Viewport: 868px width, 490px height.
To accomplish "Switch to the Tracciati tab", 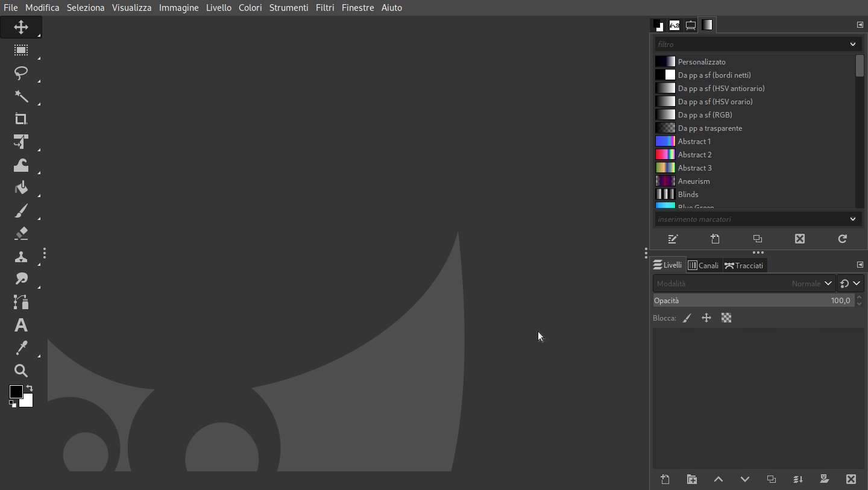I will pyautogui.click(x=744, y=265).
